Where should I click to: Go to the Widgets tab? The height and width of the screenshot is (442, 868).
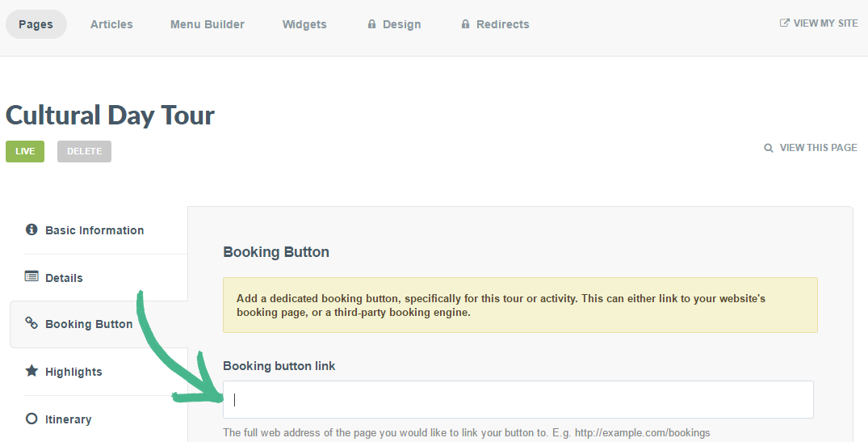[x=304, y=24]
